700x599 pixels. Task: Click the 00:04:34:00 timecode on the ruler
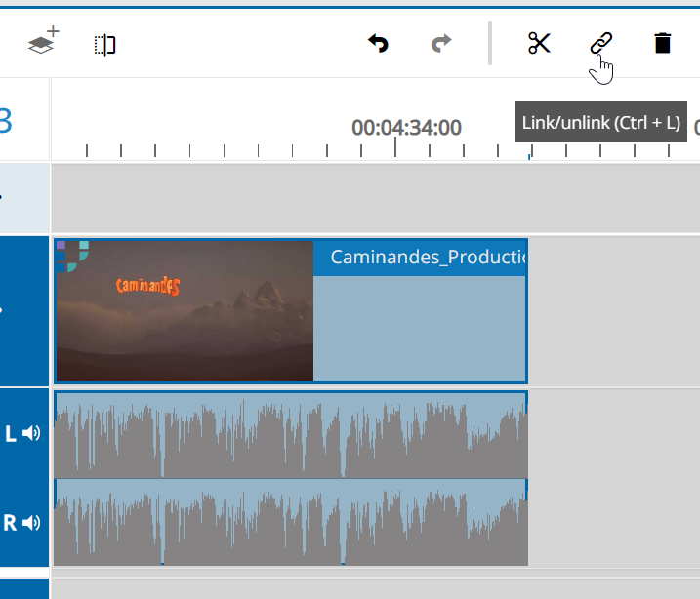click(406, 128)
